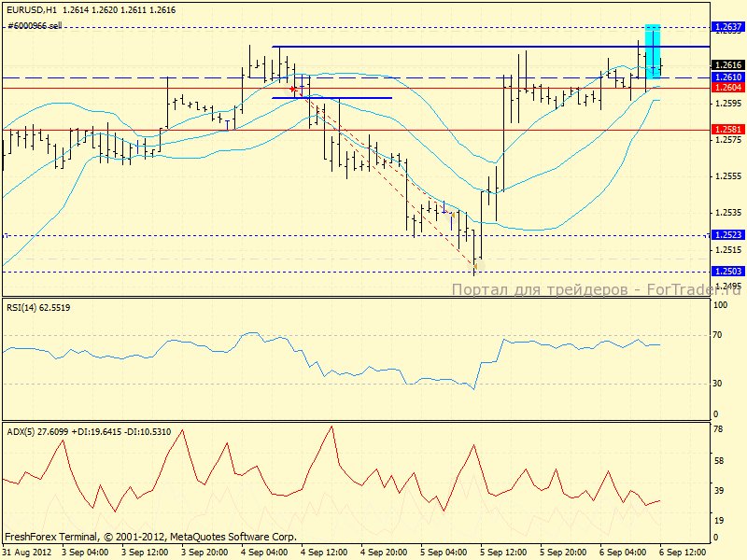Select the blue 1.2610 price label

pyautogui.click(x=726, y=77)
